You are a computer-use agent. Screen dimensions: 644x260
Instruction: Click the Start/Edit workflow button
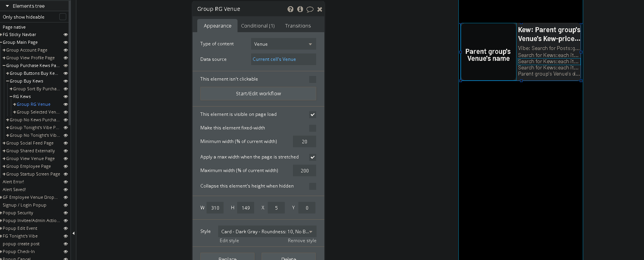pos(258,93)
